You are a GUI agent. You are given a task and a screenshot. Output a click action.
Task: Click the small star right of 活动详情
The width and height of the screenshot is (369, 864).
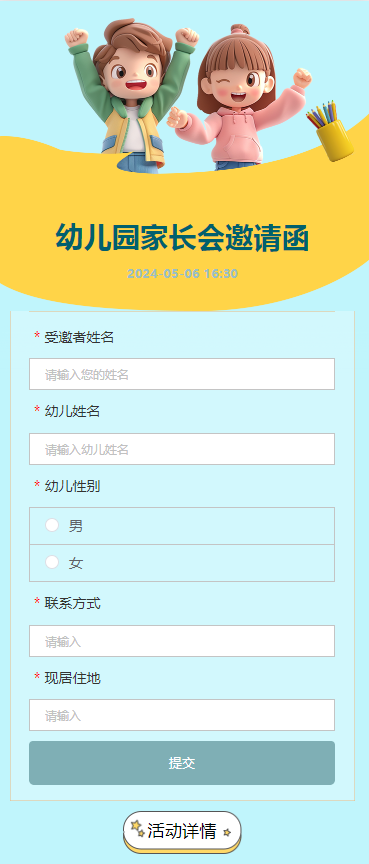226,833
